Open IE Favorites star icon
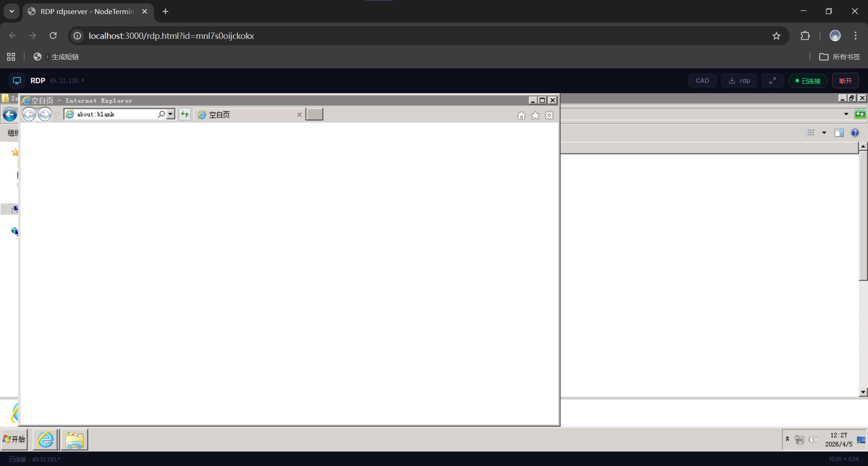868x466 pixels. pyautogui.click(x=535, y=116)
